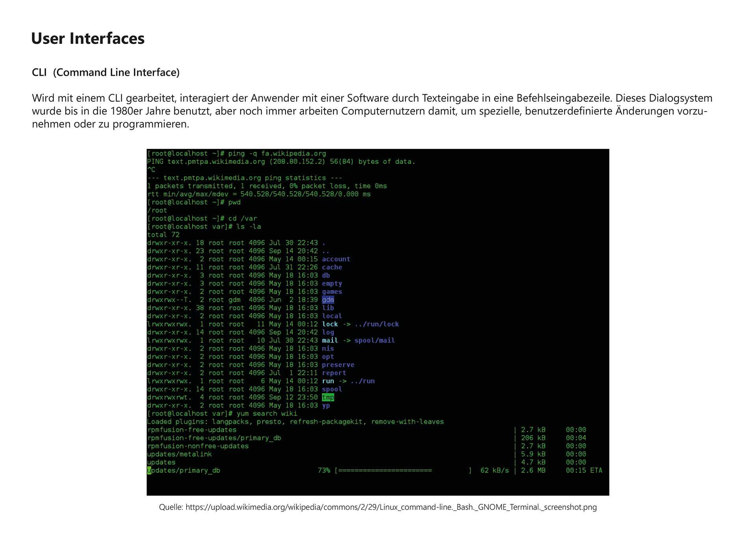Click the green cursor block before "pdates/primary_db"
Screen dimensions: 756x535
coord(149,470)
